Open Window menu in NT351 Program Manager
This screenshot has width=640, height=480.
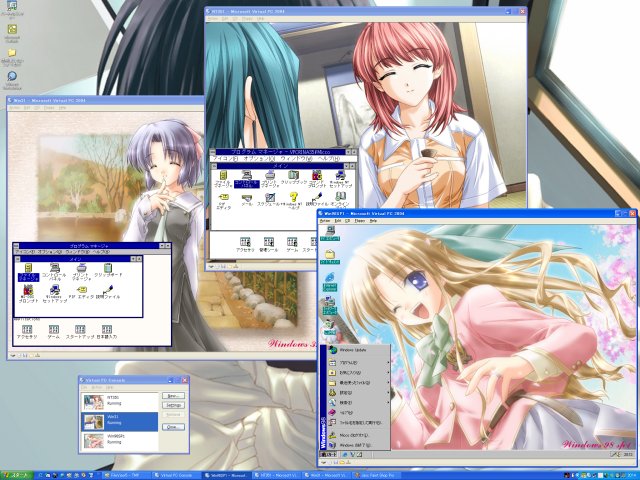tap(296, 158)
